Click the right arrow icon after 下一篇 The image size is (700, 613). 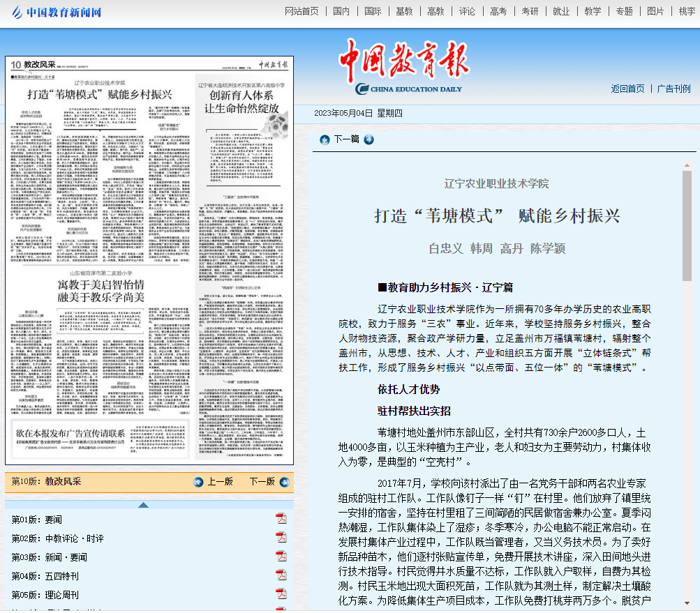[x=368, y=139]
